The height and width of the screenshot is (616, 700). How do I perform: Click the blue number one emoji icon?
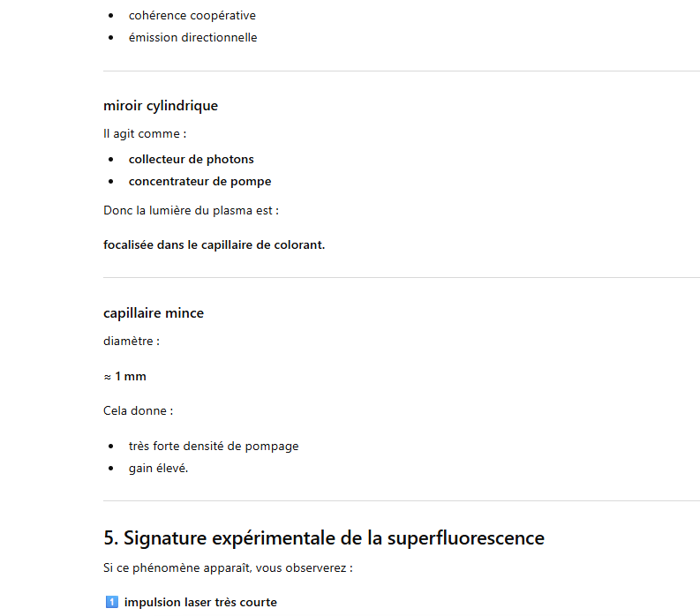pyautogui.click(x=111, y=603)
